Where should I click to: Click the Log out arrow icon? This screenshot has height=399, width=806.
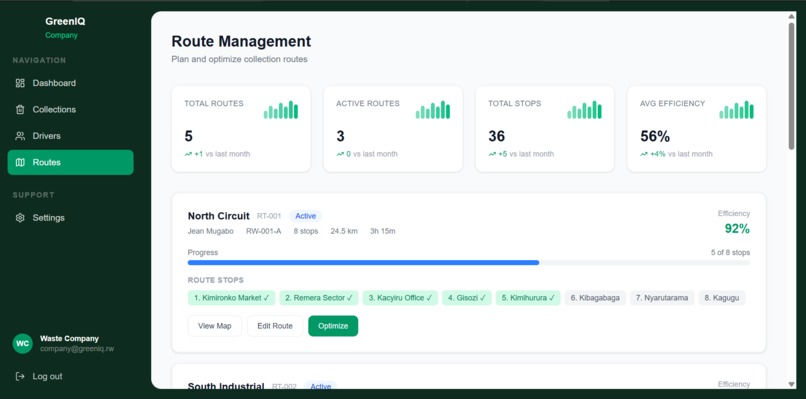pos(20,376)
